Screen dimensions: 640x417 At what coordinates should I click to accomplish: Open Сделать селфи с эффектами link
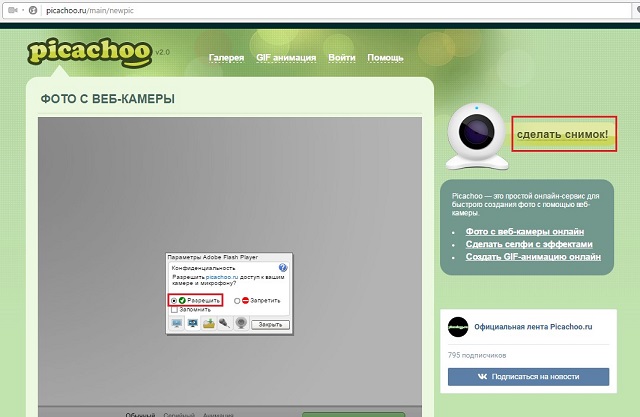(x=529, y=244)
